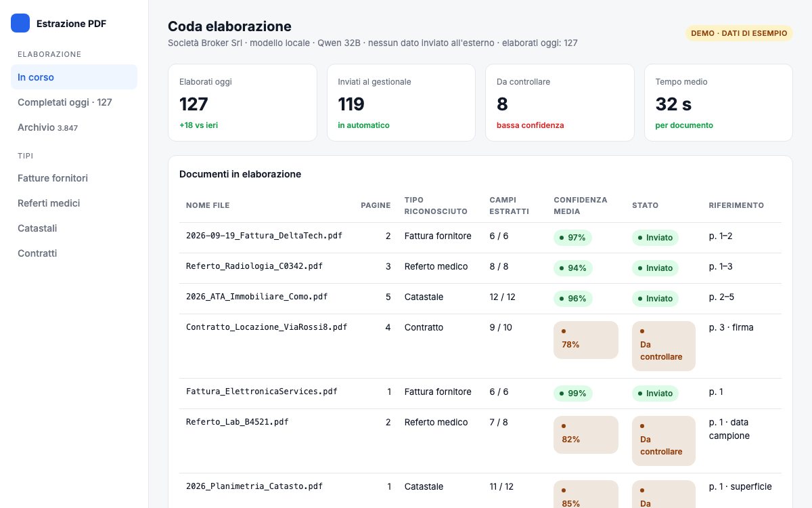
Task: Click the Documenti in elaborazione heading
Action: [x=240, y=174]
